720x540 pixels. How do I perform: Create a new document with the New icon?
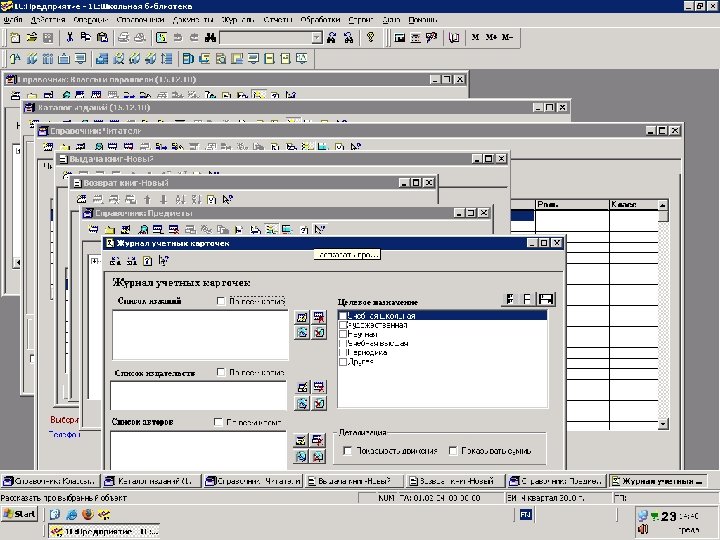click(15, 38)
